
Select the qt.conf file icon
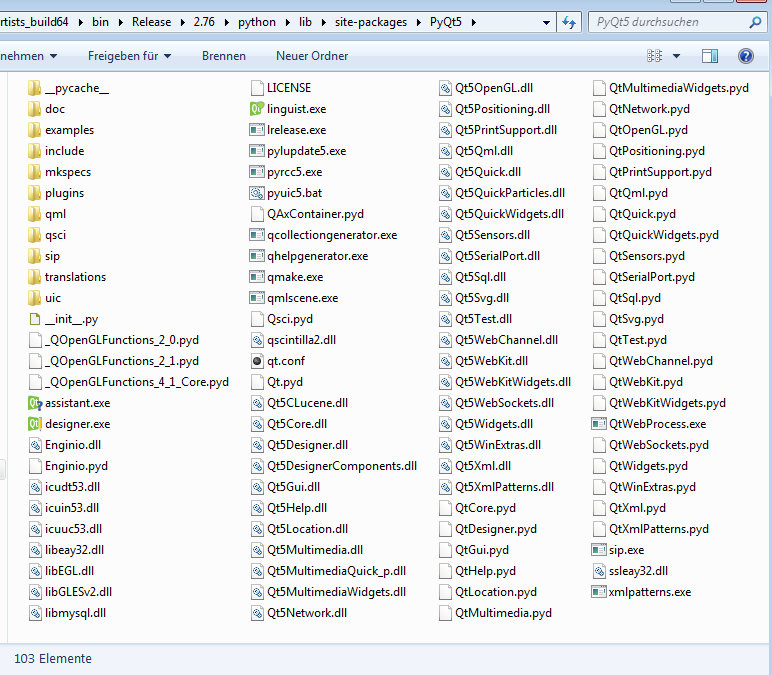coord(258,361)
